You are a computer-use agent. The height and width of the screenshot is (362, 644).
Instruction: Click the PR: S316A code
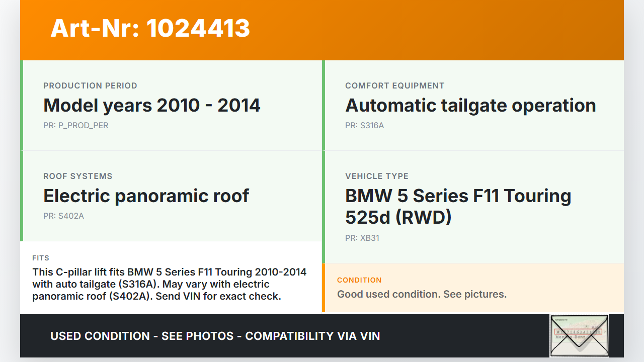[364, 125]
